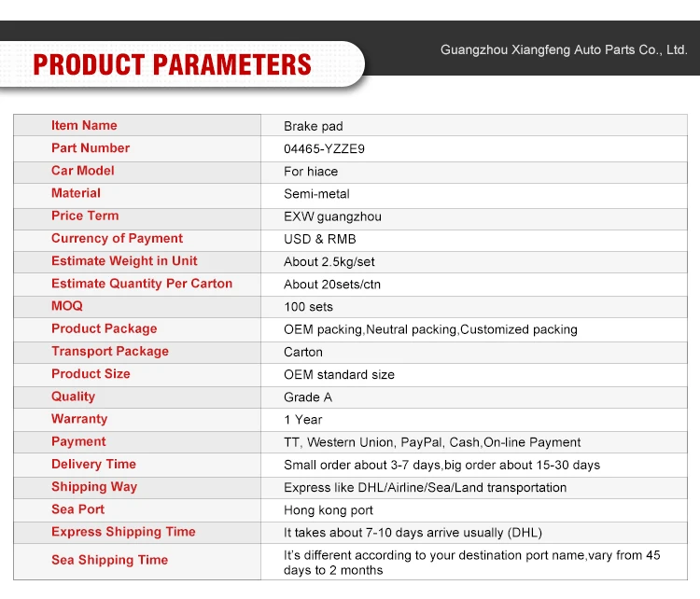The height and width of the screenshot is (599, 700).
Task: Select the Currency of Payment label
Action: [117, 239]
